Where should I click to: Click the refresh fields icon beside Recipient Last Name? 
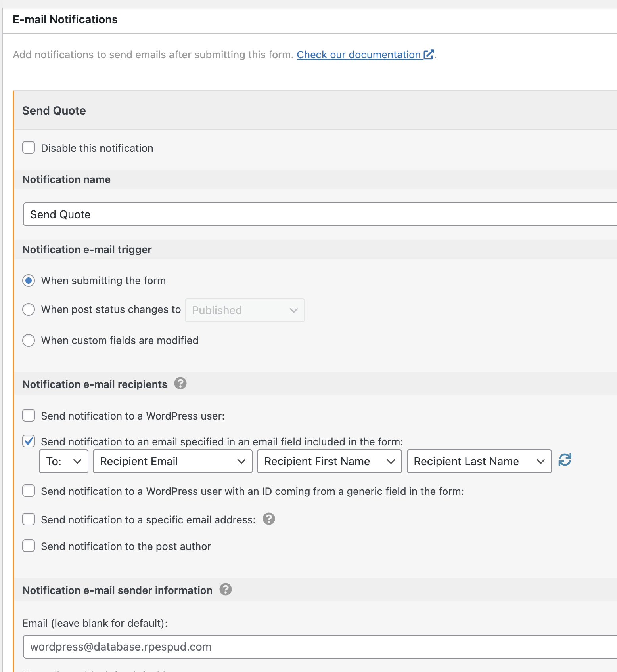[x=565, y=460]
